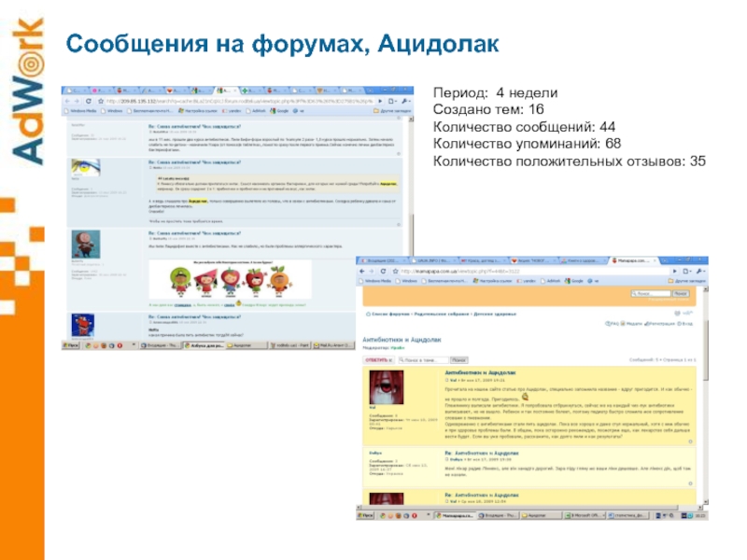Click the back arrow in the 209.85.135.132 browser

tap(67, 101)
